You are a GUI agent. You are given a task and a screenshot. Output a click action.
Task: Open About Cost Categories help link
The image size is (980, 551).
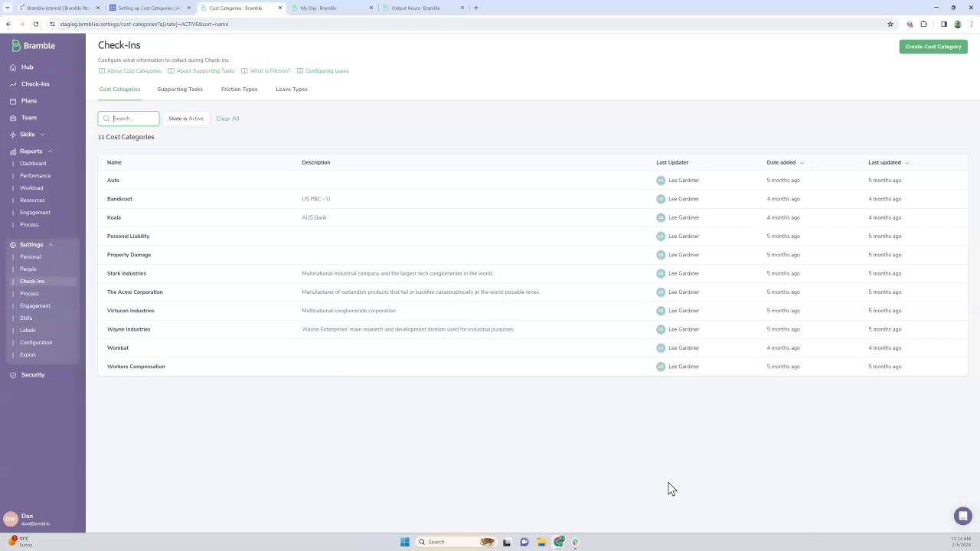point(134,71)
